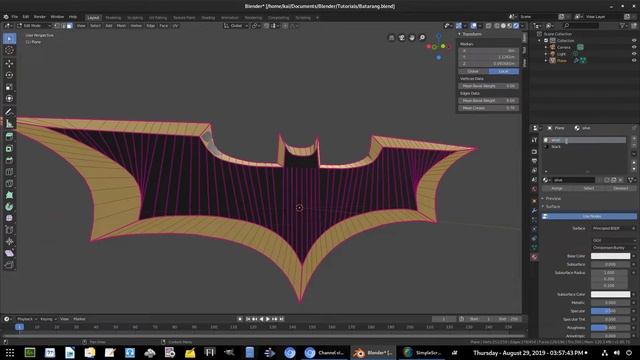Select the Inset Faces tool
This screenshot has width=640, height=360.
coord(9,149)
